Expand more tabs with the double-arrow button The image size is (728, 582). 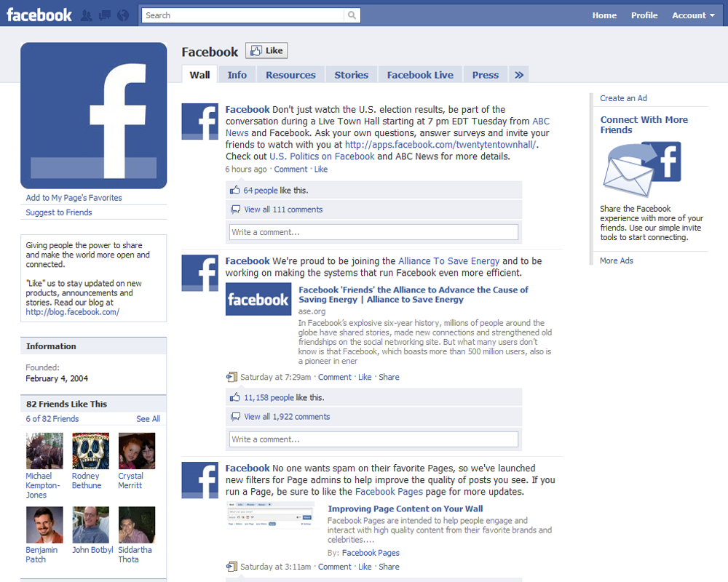[x=519, y=75]
